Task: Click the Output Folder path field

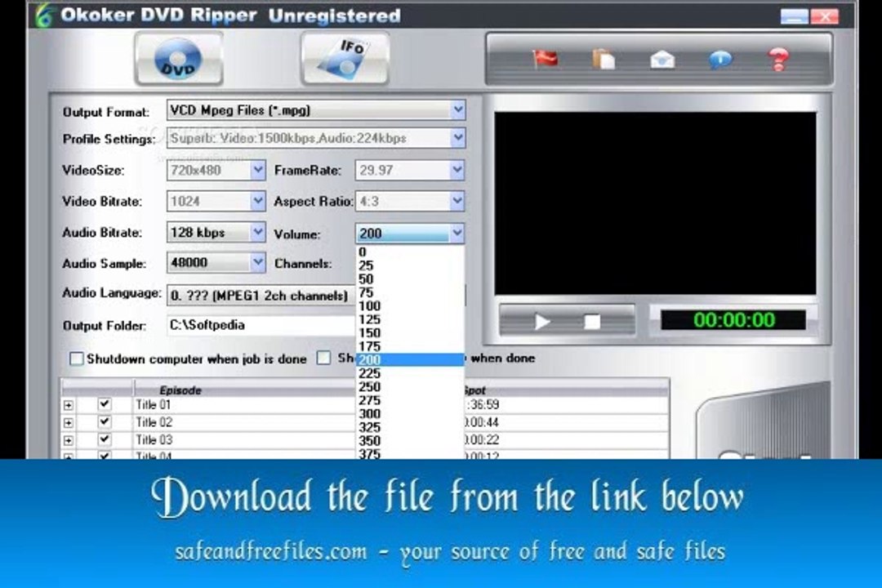Action: [x=261, y=325]
